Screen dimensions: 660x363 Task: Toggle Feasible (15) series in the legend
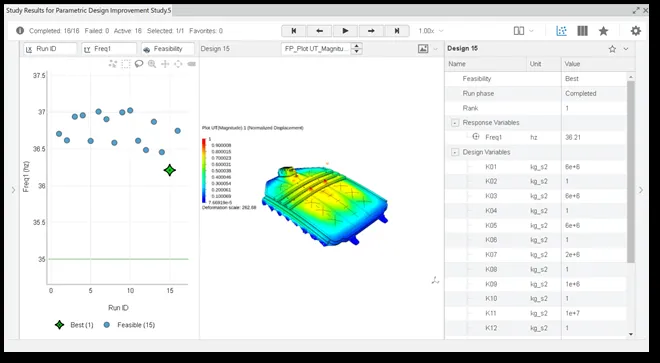130,325
